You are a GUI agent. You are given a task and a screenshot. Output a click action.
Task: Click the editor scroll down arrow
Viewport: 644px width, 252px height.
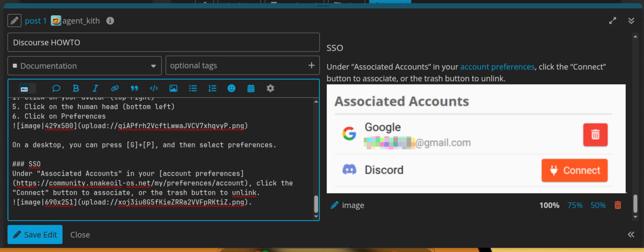pyautogui.click(x=316, y=216)
